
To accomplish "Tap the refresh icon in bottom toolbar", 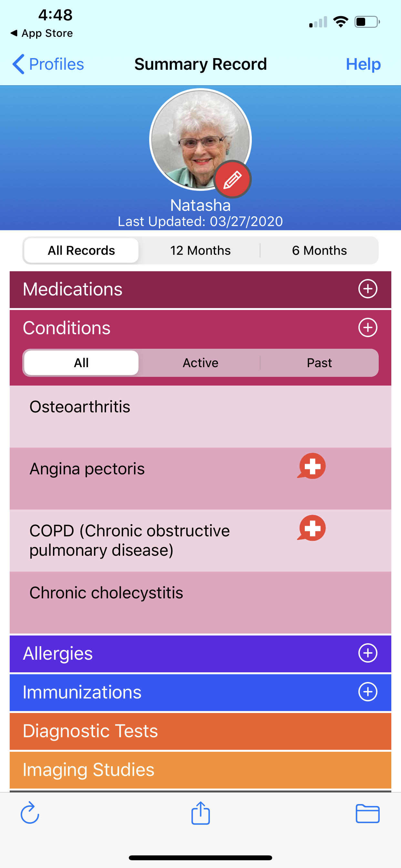I will click(30, 813).
